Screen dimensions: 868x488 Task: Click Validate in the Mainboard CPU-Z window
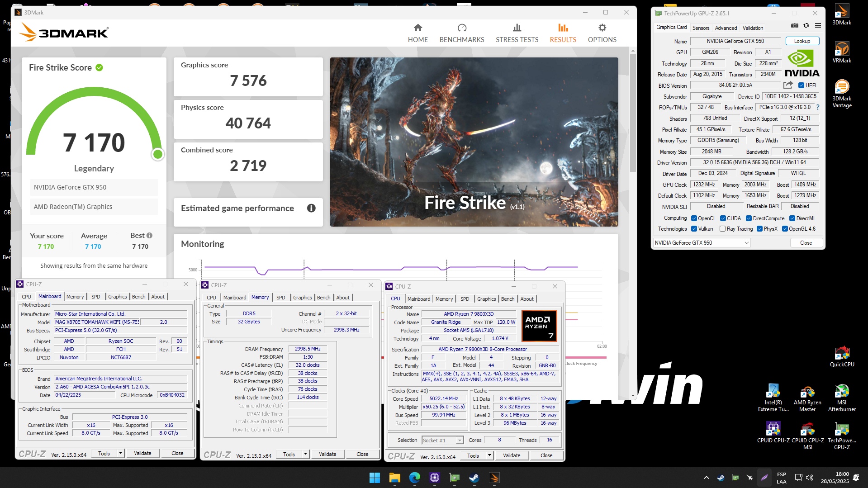142,453
